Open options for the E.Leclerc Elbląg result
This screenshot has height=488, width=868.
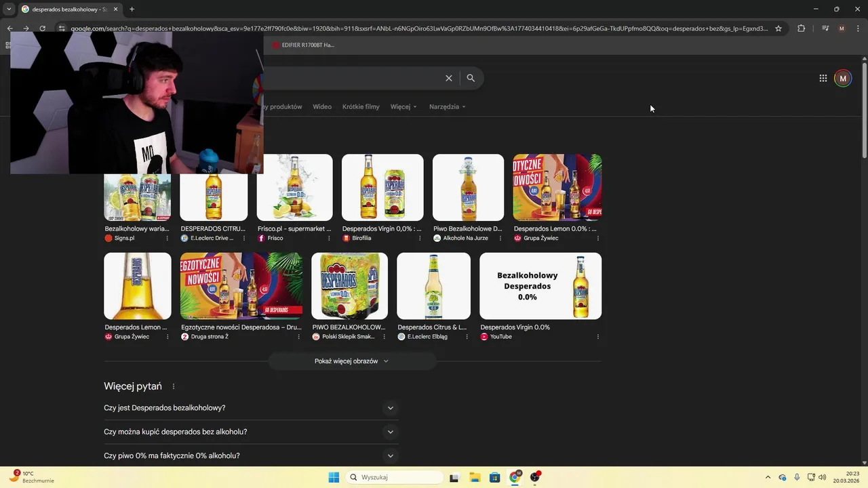pos(467,336)
